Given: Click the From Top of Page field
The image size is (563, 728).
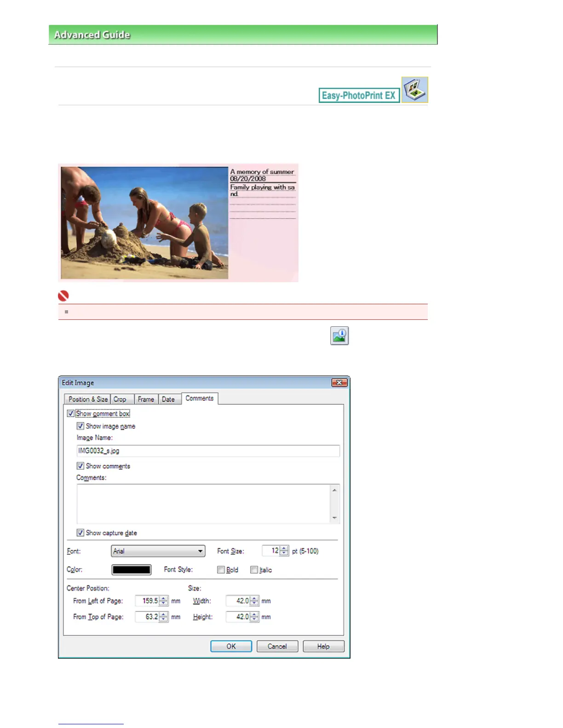Looking at the screenshot, I should pyautogui.click(x=147, y=617).
